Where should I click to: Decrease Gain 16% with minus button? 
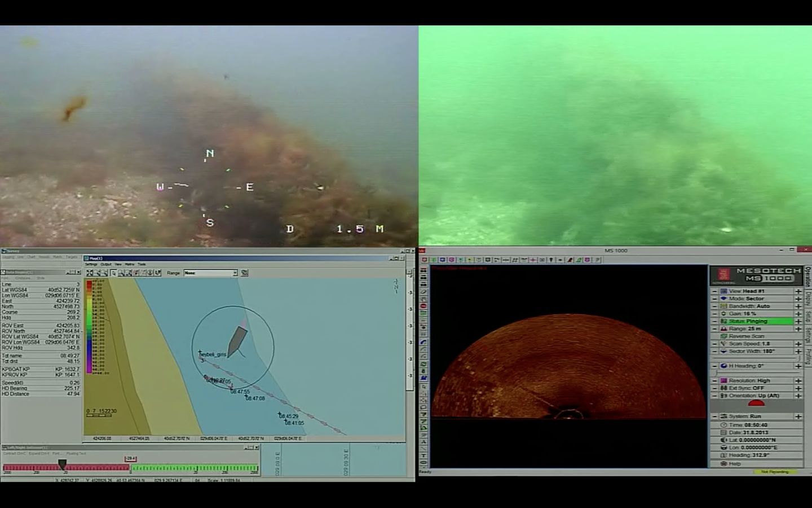(714, 314)
